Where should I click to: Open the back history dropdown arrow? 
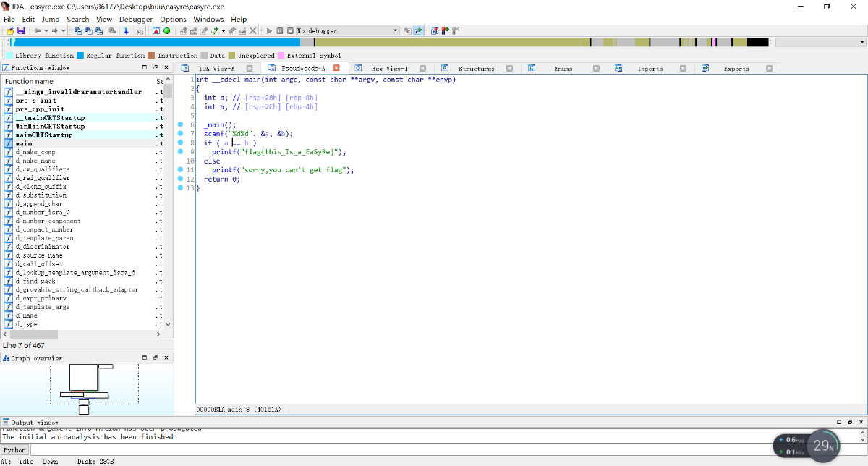tap(46, 31)
